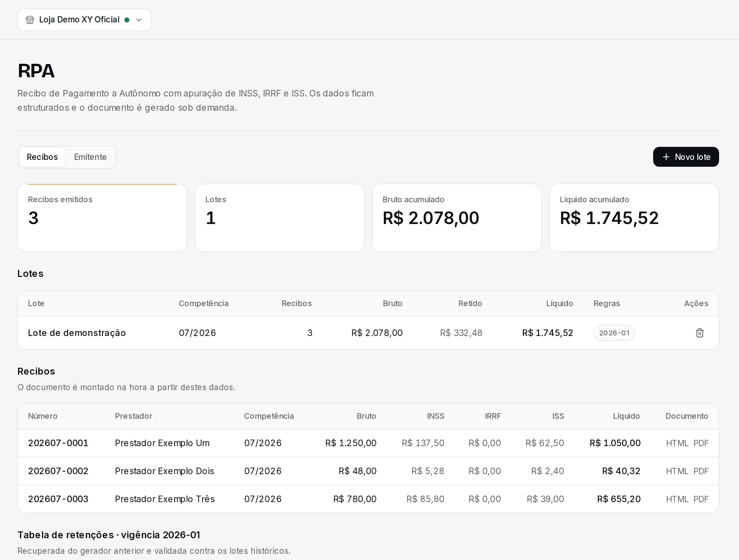Click net value R$ 40,32
Viewport: 739px width, 560px height.
pyautogui.click(x=621, y=471)
